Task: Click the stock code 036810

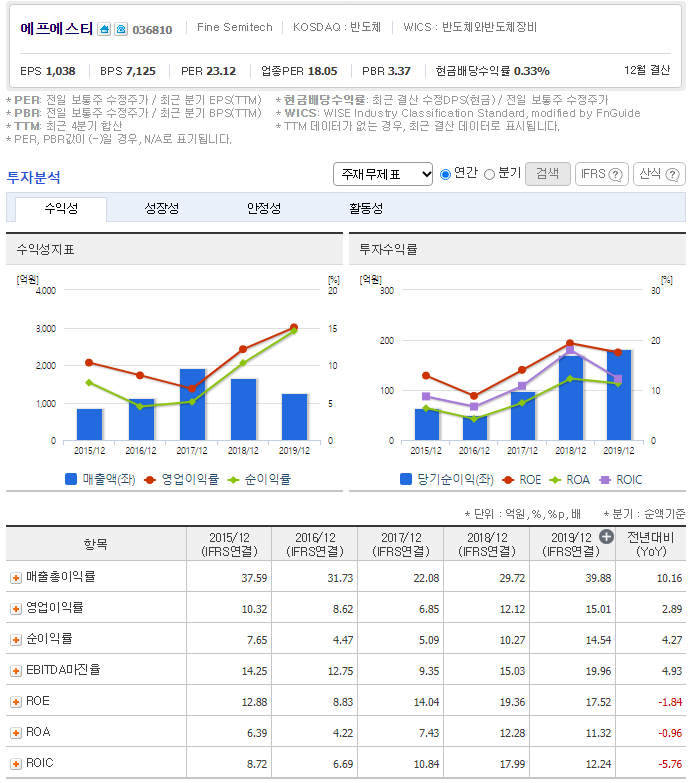Action: [152, 30]
